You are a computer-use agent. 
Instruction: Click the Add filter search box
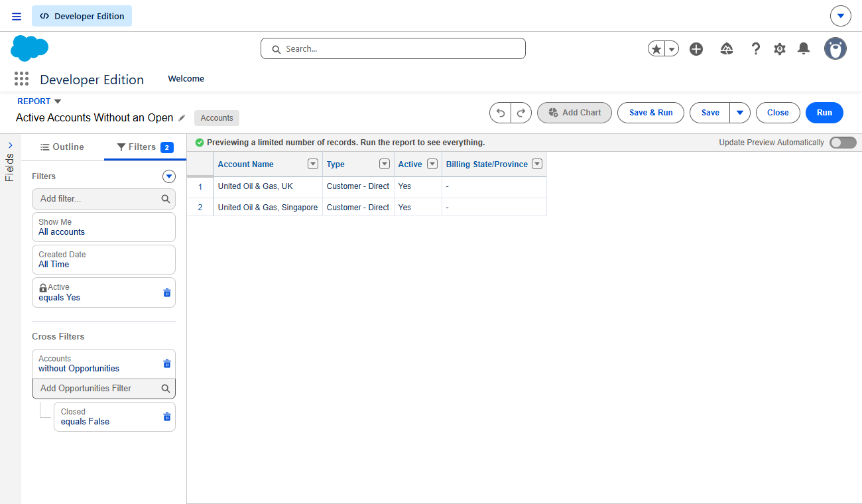coord(103,198)
